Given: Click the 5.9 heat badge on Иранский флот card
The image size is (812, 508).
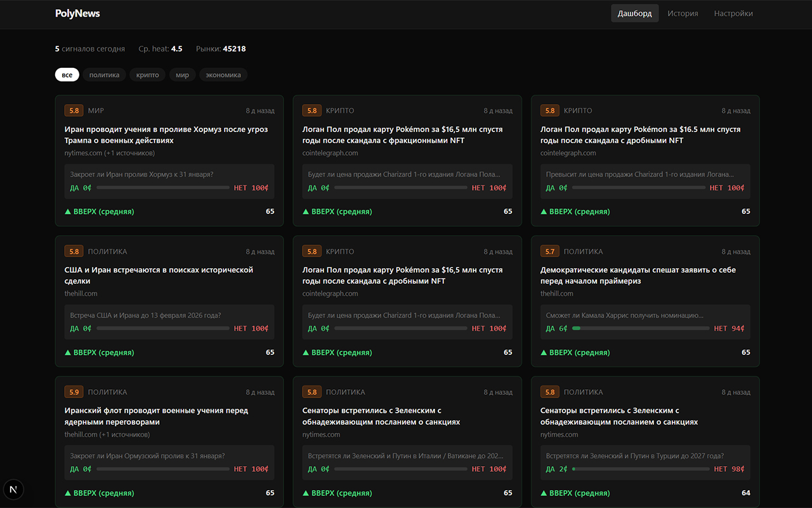Looking at the screenshot, I should [x=74, y=392].
